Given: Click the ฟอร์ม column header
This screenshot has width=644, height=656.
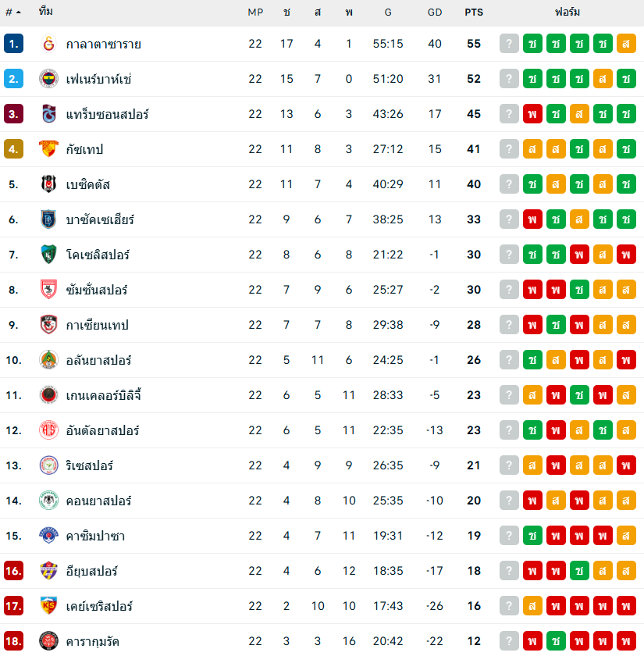Looking at the screenshot, I should (568, 12).
